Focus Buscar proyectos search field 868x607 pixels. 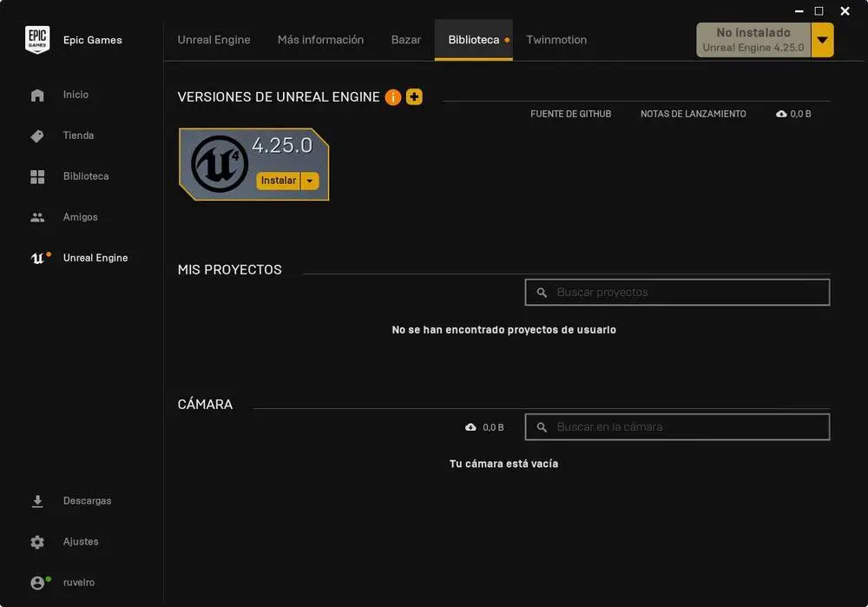[x=677, y=293]
